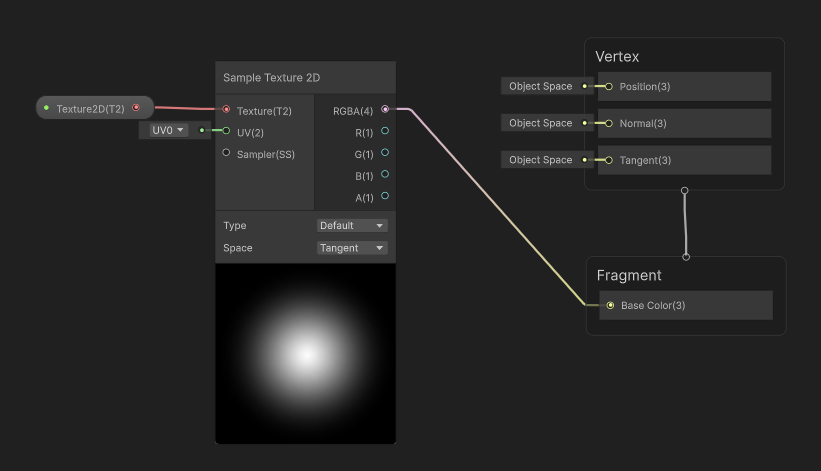Click the G(1) output port
This screenshot has height=471, width=821.
pyautogui.click(x=385, y=152)
